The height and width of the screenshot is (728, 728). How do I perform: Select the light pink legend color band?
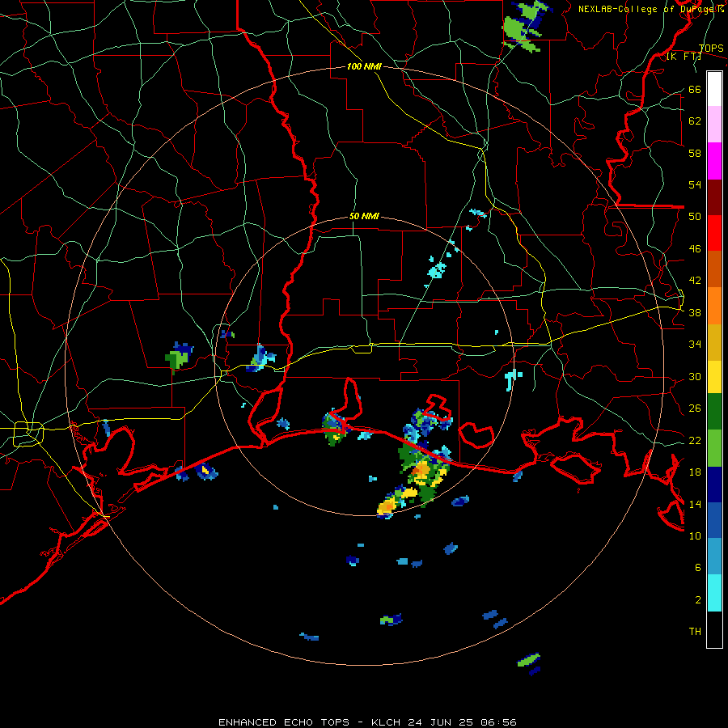point(714,124)
